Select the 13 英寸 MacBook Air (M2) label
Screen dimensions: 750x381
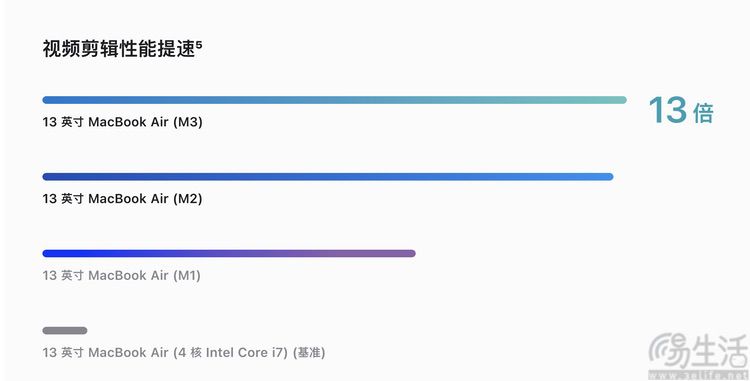(x=122, y=198)
